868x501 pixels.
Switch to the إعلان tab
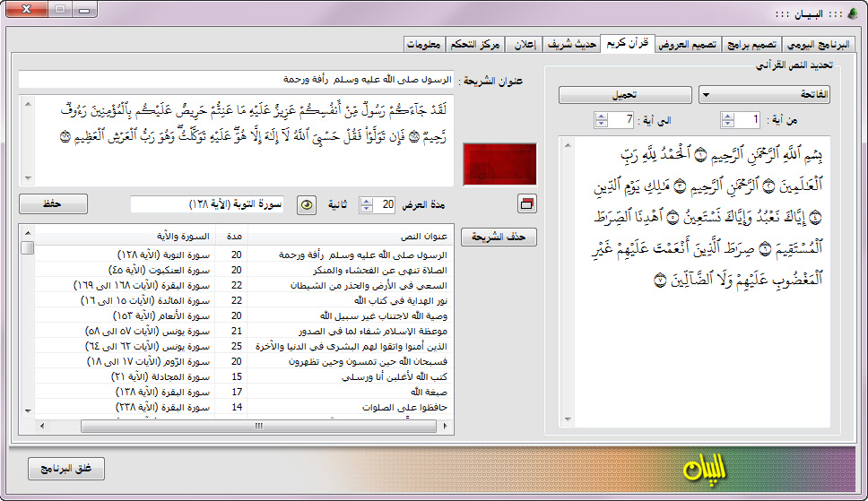tap(525, 45)
